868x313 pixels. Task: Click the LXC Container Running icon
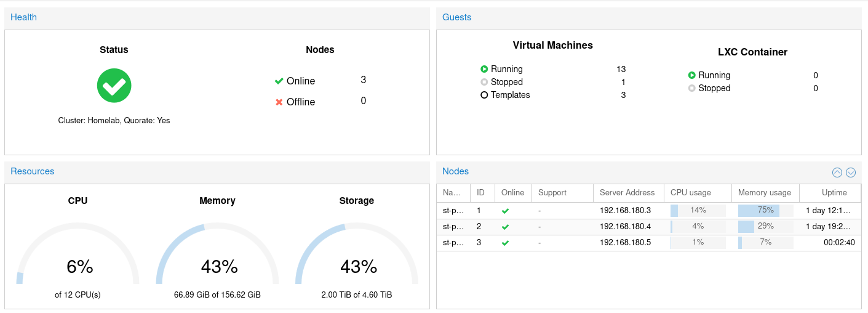coord(691,76)
